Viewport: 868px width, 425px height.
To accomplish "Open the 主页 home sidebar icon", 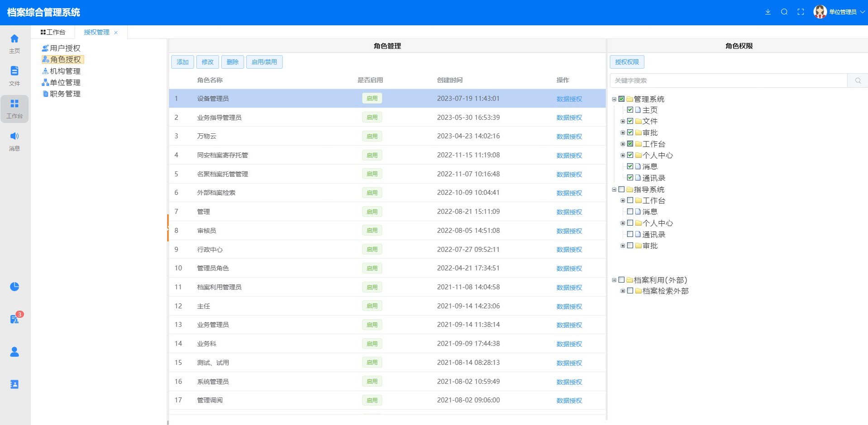I will 14,43.
